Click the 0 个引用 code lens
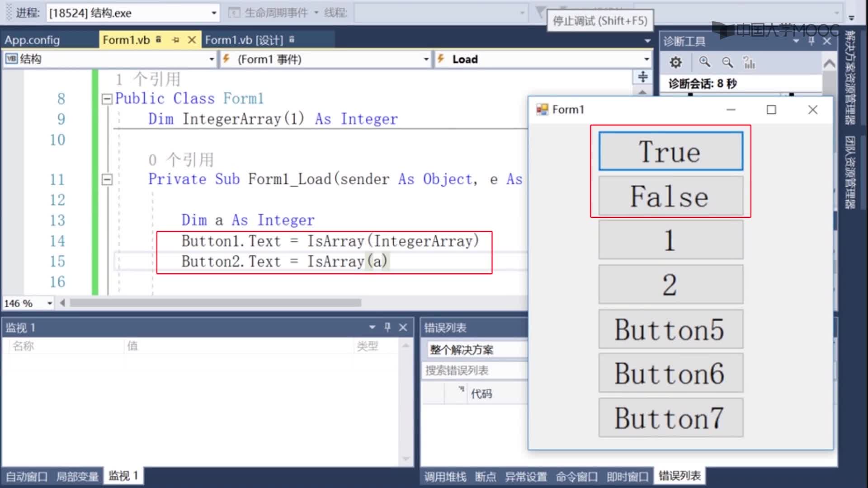This screenshot has width=868, height=488. [x=181, y=160]
